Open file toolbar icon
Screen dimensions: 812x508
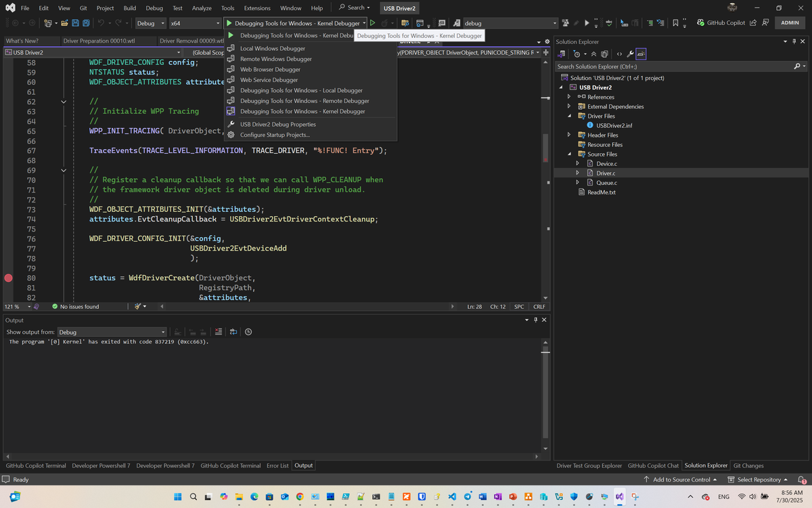(x=64, y=23)
